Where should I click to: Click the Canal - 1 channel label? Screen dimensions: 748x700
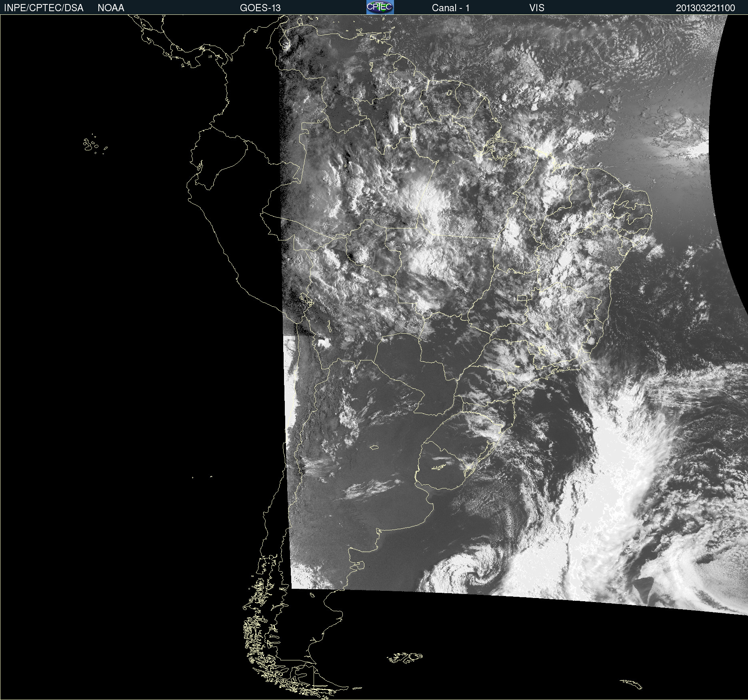pos(450,8)
